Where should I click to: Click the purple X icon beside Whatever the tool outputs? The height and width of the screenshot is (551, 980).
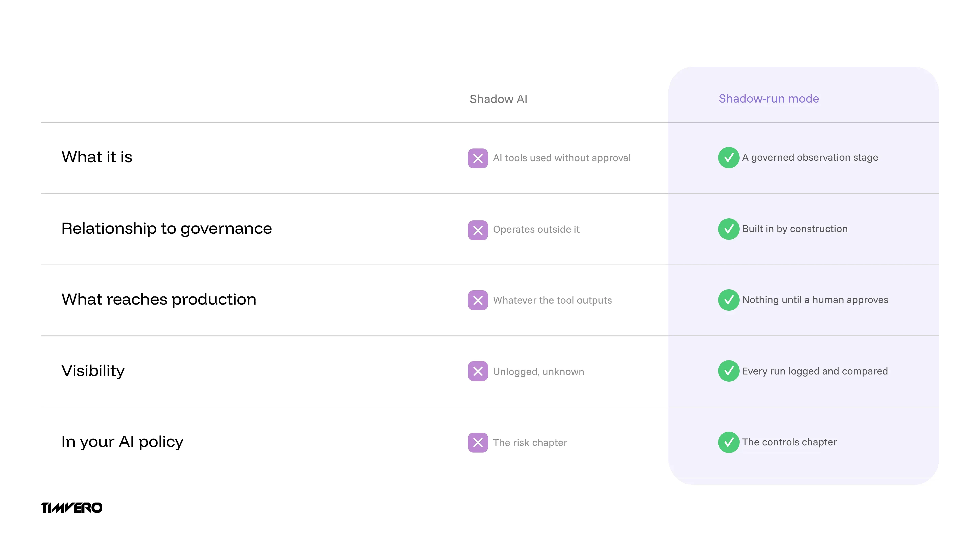[478, 300]
